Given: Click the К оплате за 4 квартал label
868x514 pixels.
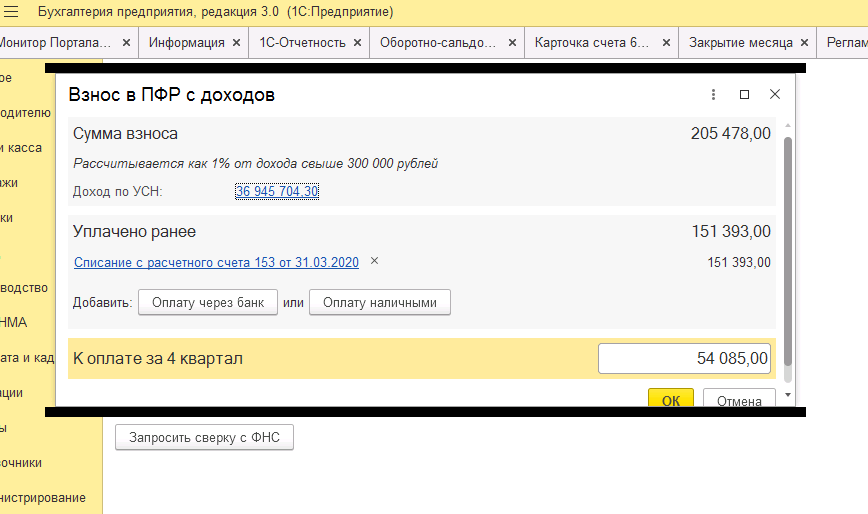Looking at the screenshot, I should 158,359.
